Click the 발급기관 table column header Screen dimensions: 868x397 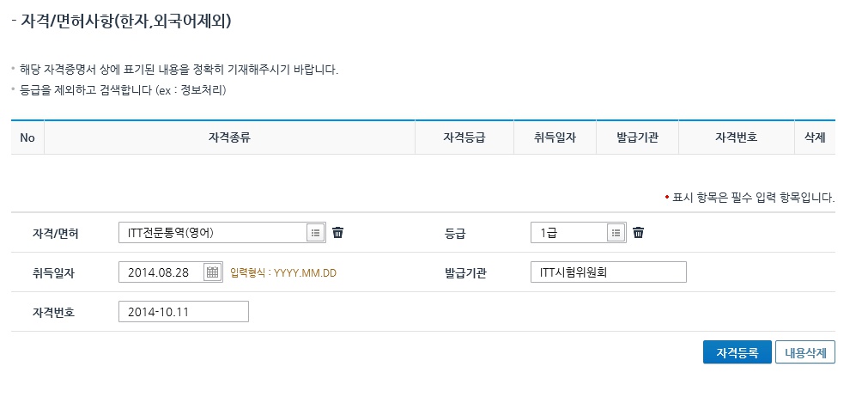coord(637,137)
